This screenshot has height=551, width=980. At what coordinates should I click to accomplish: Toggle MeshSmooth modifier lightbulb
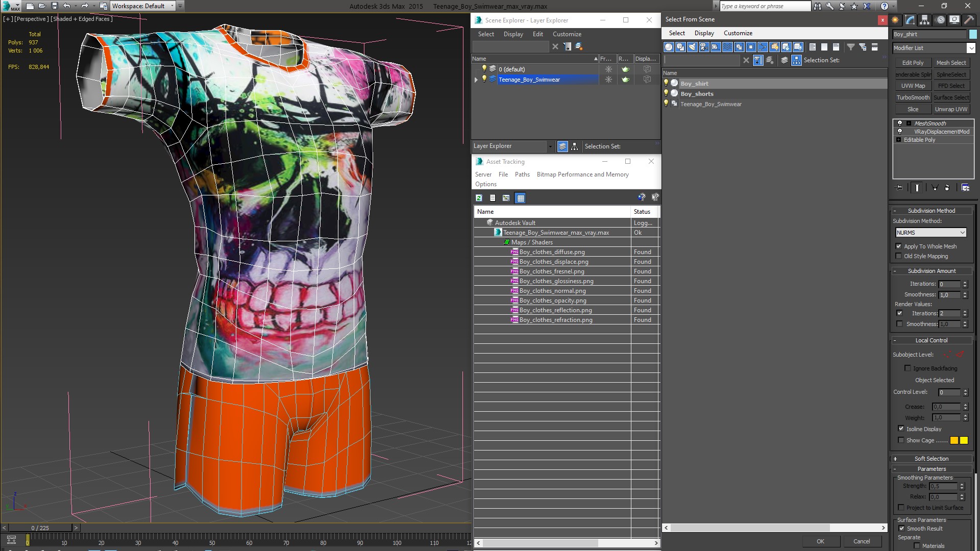tap(900, 123)
